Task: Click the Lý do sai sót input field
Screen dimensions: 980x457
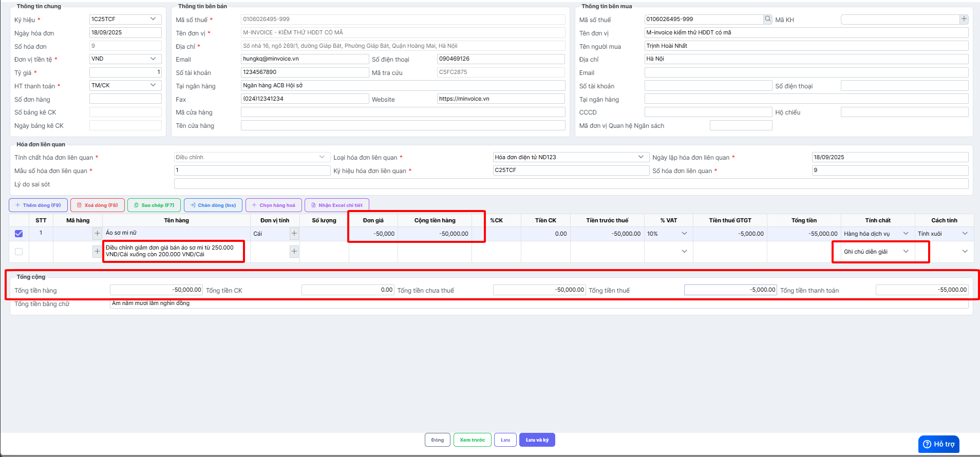Action: (571, 184)
